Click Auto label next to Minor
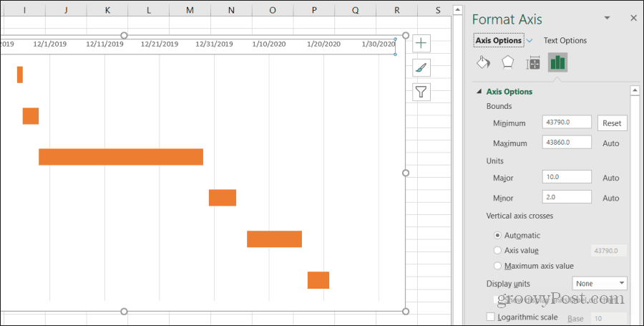Viewport: 644px width, 326px height. 611,198
